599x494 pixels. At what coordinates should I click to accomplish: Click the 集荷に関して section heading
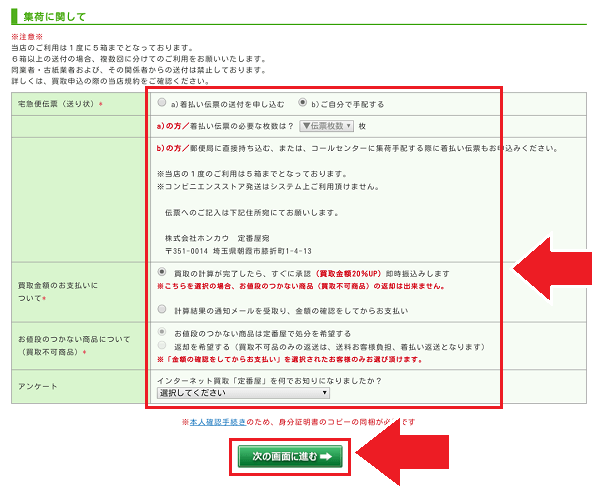click(x=55, y=16)
